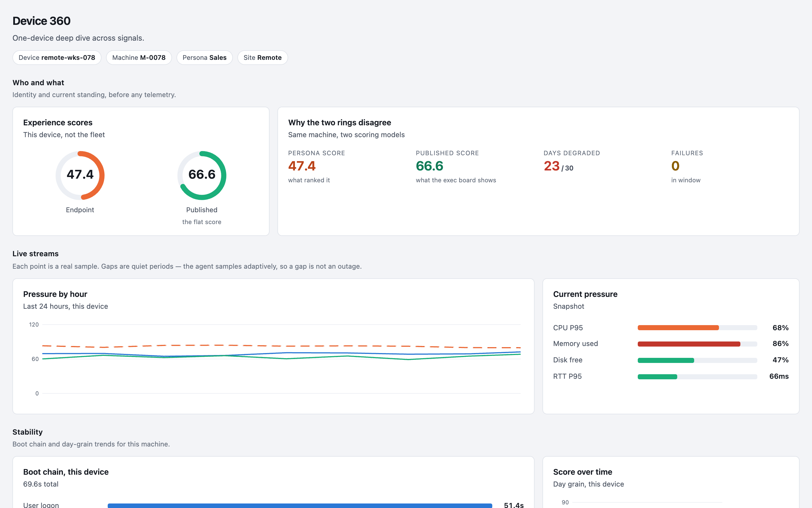Click the CPU P95 progress bar
The height and width of the screenshot is (508, 812).
coord(697,328)
